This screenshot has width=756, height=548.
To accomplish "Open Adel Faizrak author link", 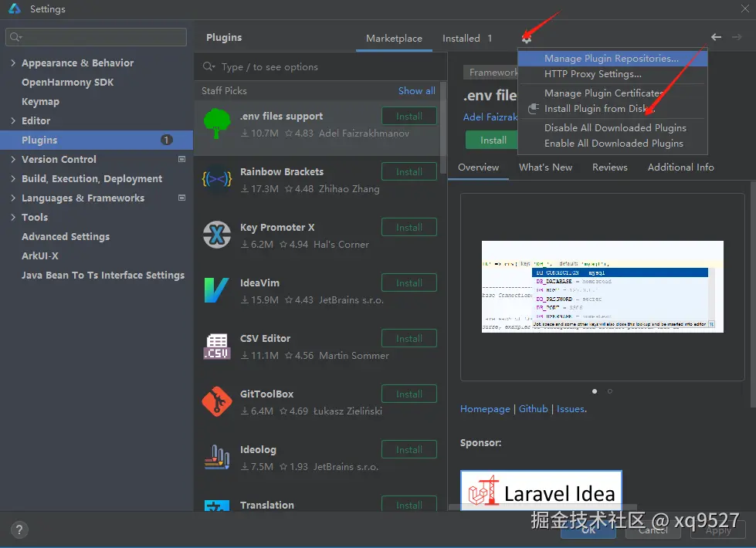I will coord(490,117).
